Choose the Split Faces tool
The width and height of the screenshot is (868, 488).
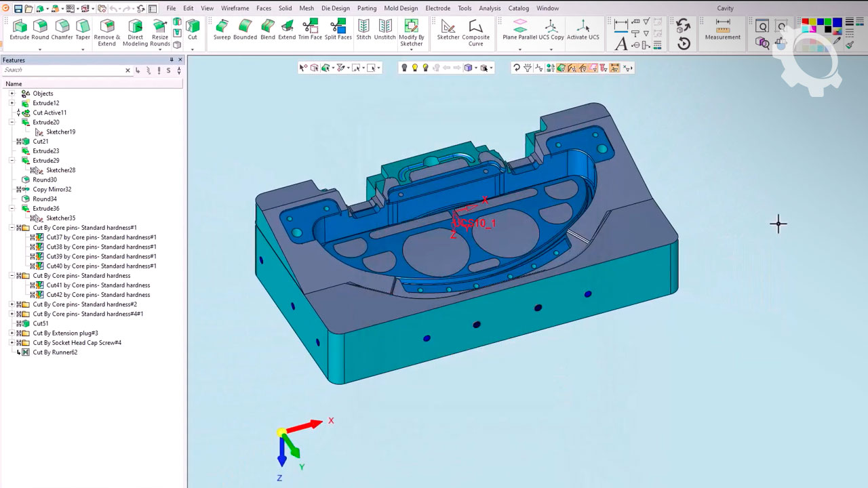click(x=338, y=30)
